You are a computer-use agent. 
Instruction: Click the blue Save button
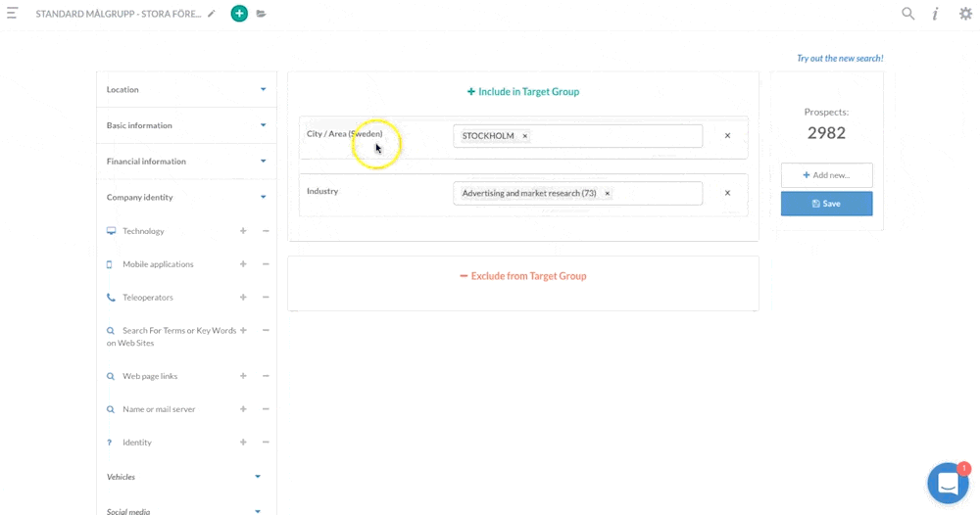click(x=826, y=204)
